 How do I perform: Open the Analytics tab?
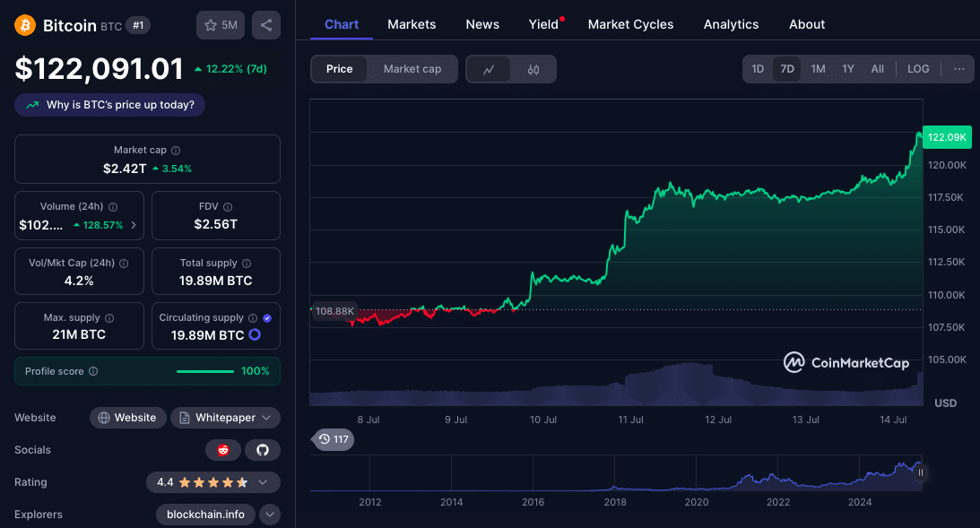pyautogui.click(x=731, y=24)
